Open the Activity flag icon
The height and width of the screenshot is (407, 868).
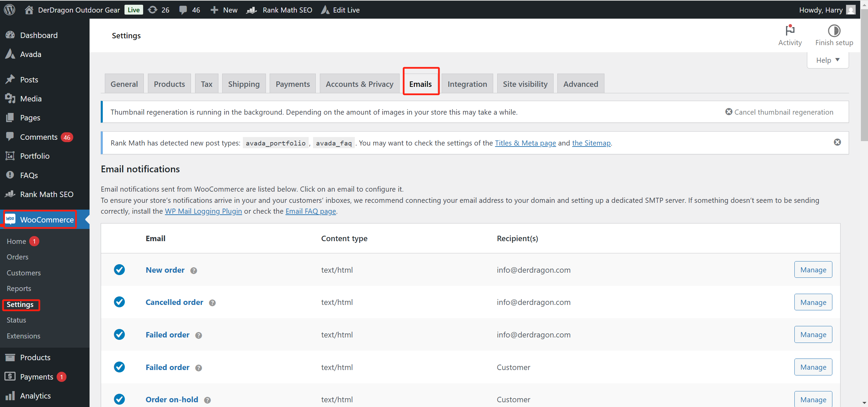(x=790, y=31)
